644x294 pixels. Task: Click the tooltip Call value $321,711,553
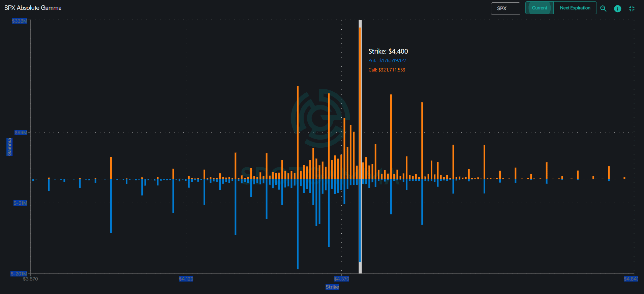tap(387, 70)
